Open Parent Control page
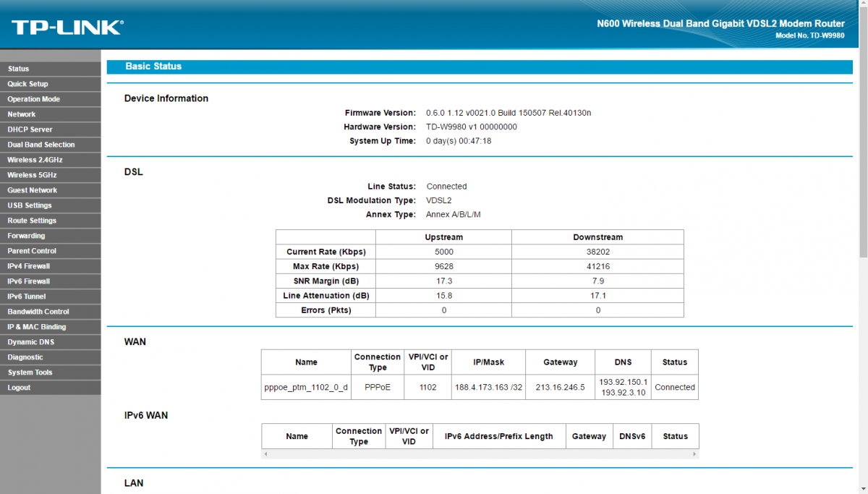Viewport: 868px width, 494px height. coord(51,251)
